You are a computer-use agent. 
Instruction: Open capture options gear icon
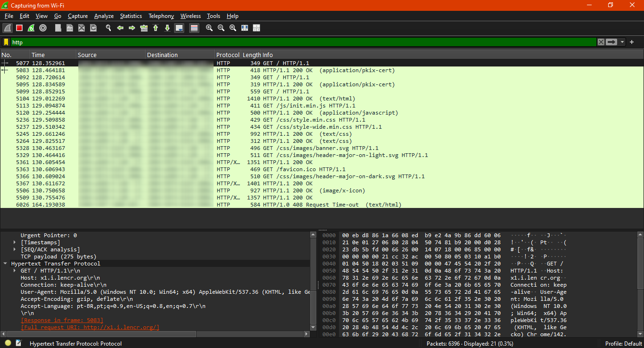[43, 28]
